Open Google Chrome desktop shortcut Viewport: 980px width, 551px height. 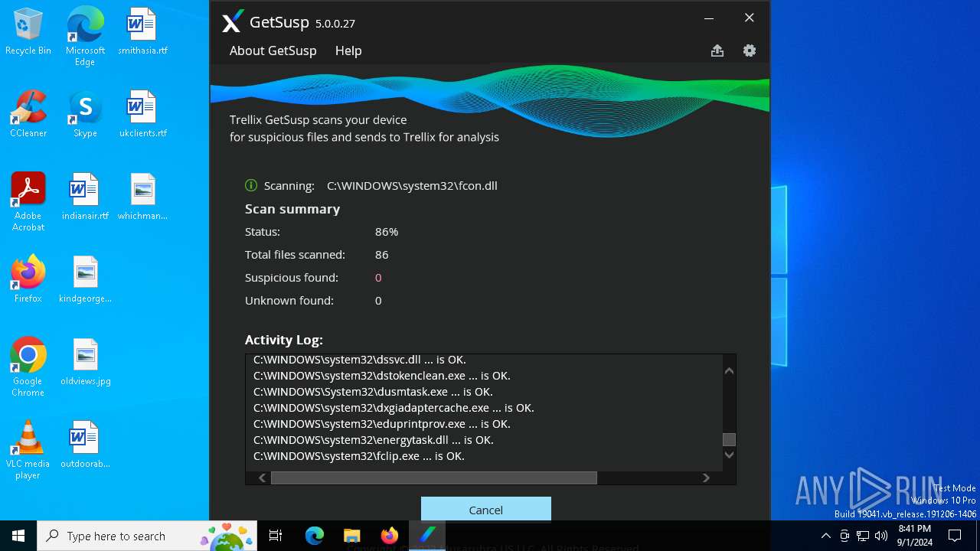tap(28, 367)
